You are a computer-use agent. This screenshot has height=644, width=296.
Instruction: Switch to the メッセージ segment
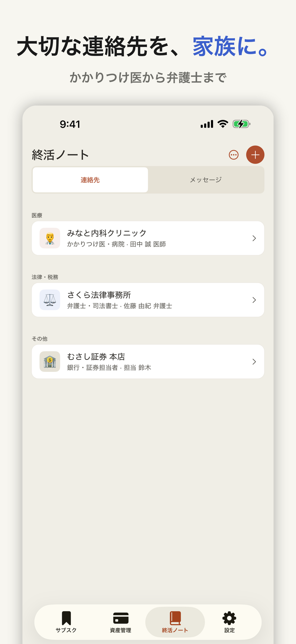[x=206, y=180]
